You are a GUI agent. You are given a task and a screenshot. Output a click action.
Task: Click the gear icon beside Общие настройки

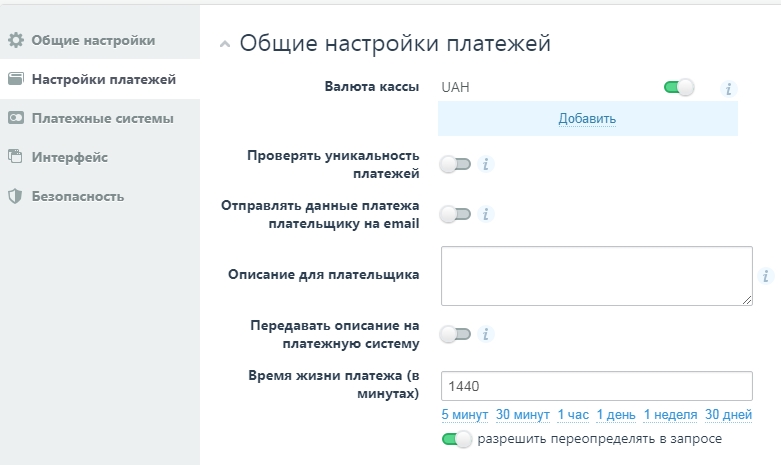tap(15, 41)
